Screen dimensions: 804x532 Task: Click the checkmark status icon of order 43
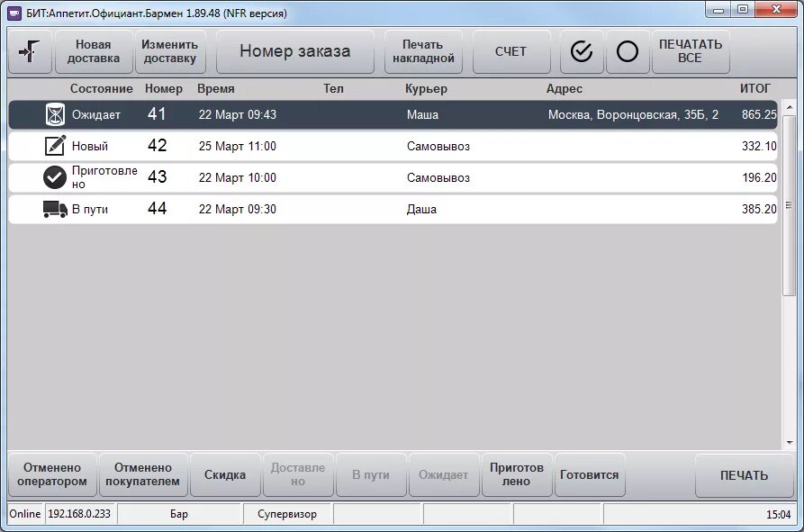pyautogui.click(x=54, y=177)
